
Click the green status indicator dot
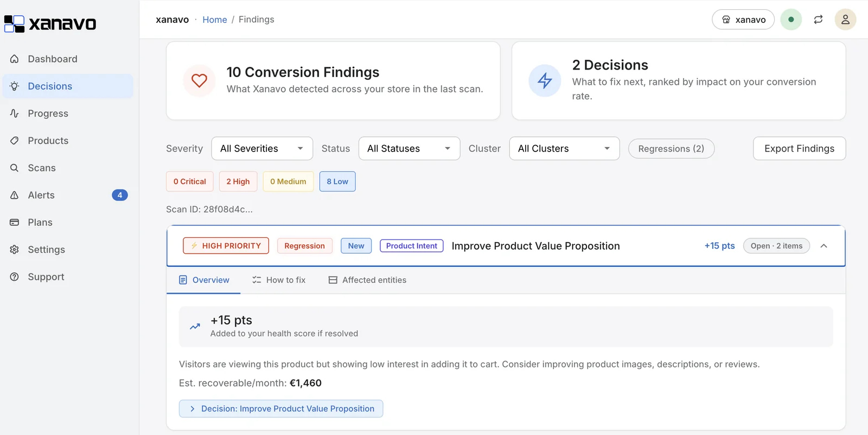click(x=791, y=20)
